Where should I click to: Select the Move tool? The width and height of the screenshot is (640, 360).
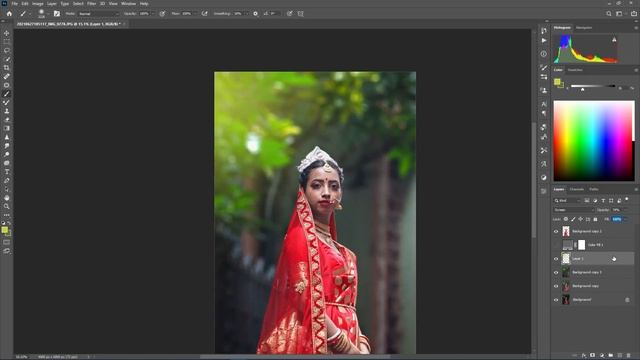click(7, 33)
